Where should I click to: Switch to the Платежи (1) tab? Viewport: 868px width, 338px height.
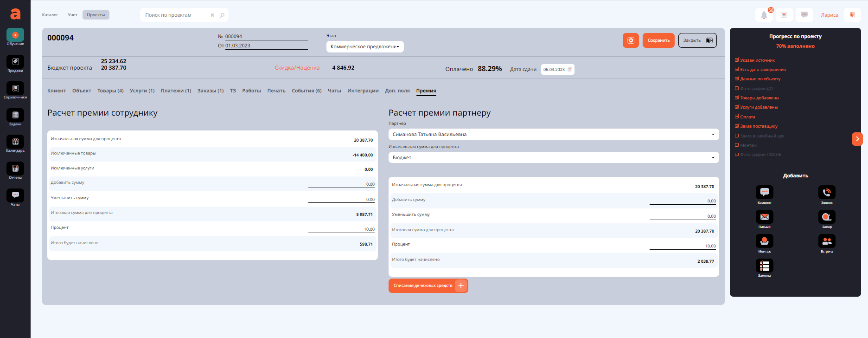click(176, 91)
